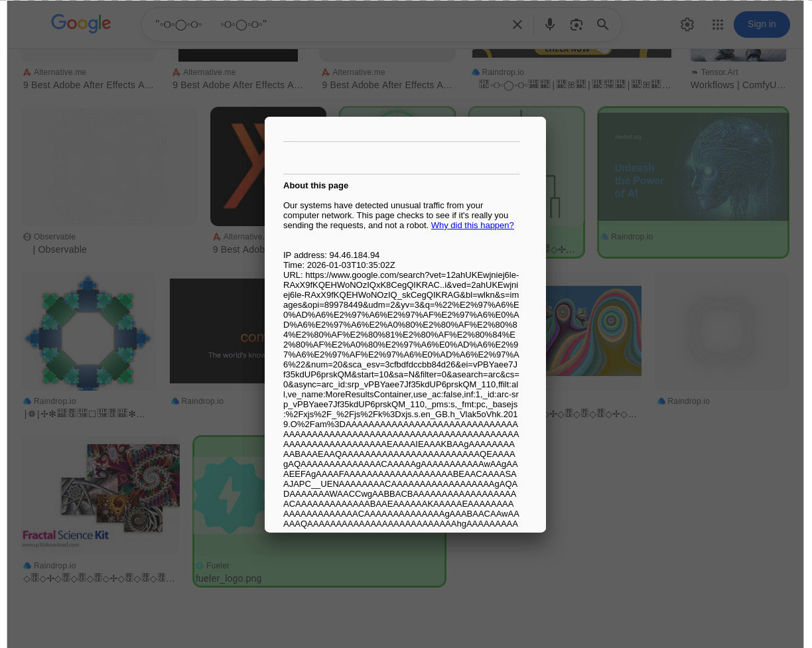Click the Google logo
This screenshot has height=648, width=812.
[81, 24]
